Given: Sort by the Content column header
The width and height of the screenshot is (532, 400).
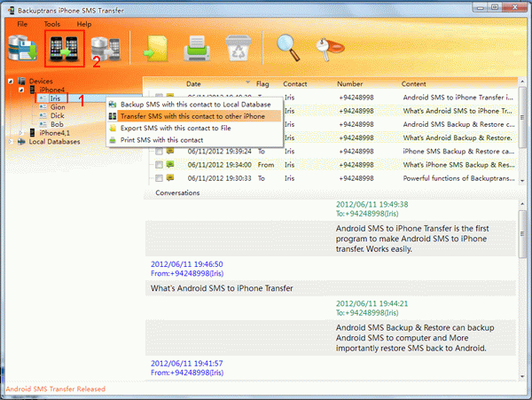Looking at the screenshot, I should (x=413, y=83).
